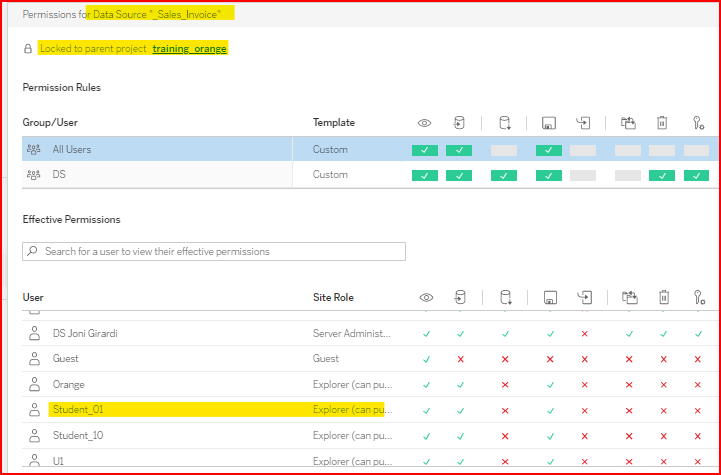Click the Save As icon in Effective Permissions header
The height and width of the screenshot is (475, 721).
point(584,297)
